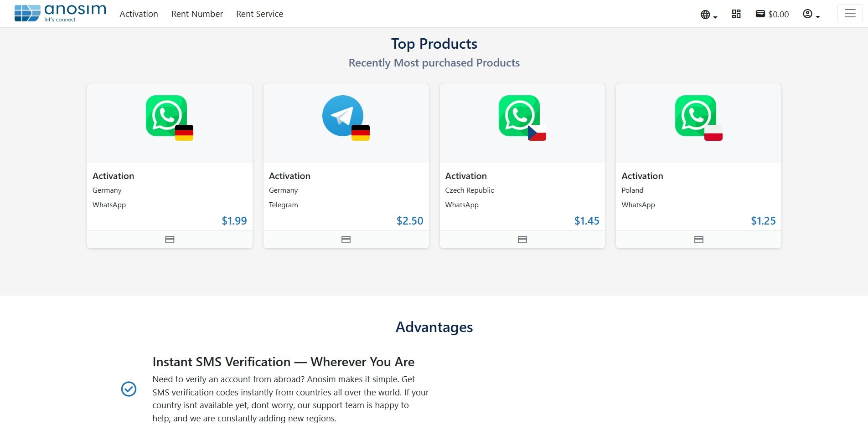Open the dashboard grid icon

736,14
